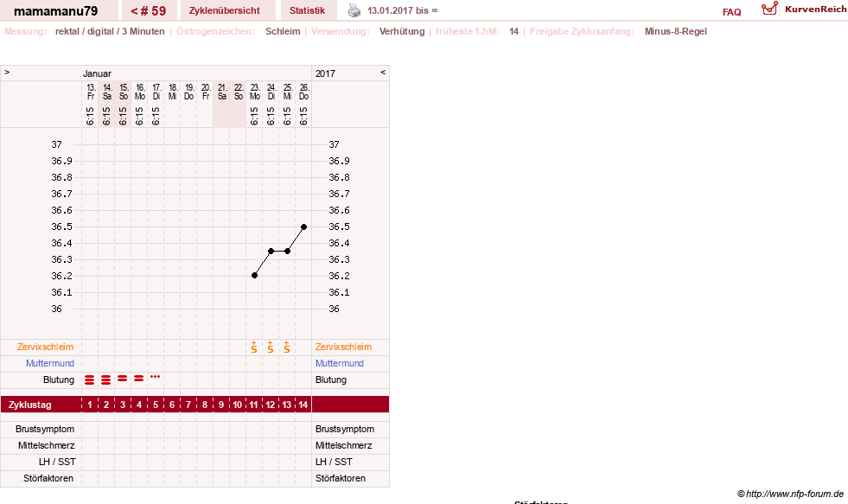Click the left Mittelschmerz row label
This screenshot has height=504, width=848.
pyautogui.click(x=46, y=445)
